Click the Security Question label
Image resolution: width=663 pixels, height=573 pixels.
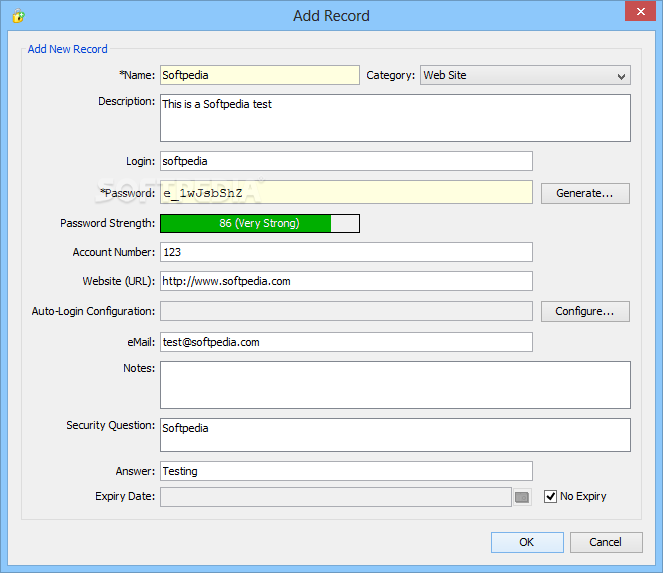coord(110,425)
